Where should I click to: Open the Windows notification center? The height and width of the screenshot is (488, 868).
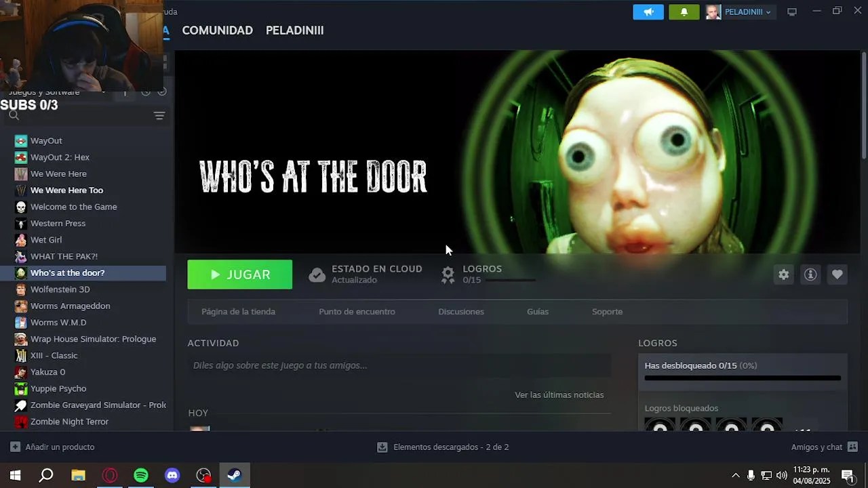[x=848, y=476]
